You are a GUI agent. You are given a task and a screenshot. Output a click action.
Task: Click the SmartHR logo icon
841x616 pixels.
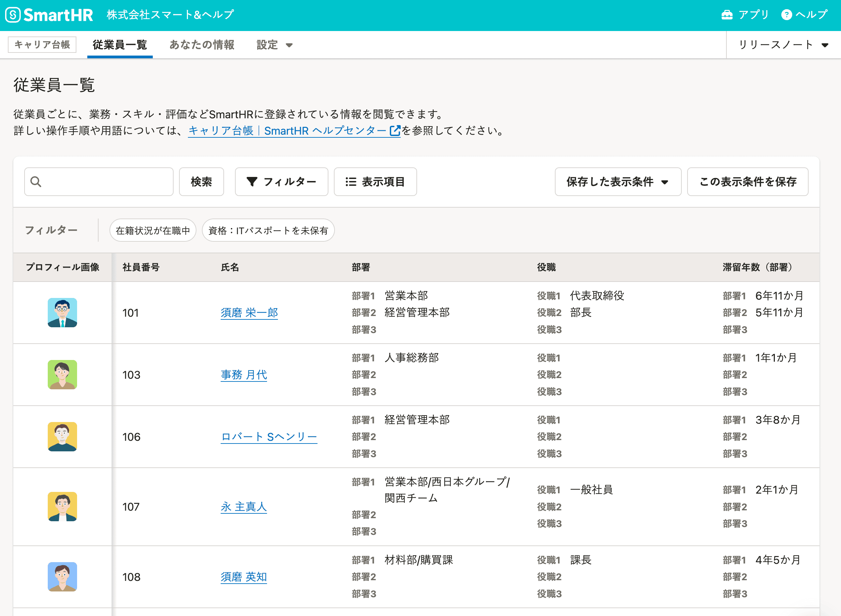(13, 15)
